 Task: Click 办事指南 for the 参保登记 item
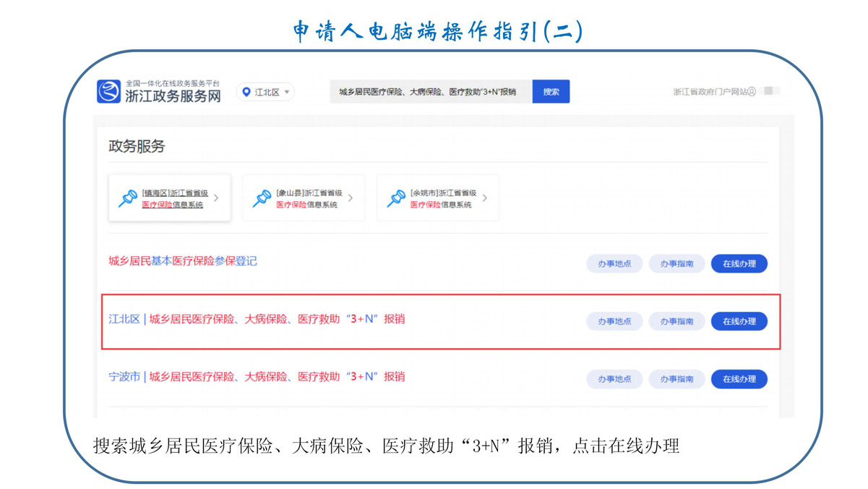pyautogui.click(x=676, y=264)
